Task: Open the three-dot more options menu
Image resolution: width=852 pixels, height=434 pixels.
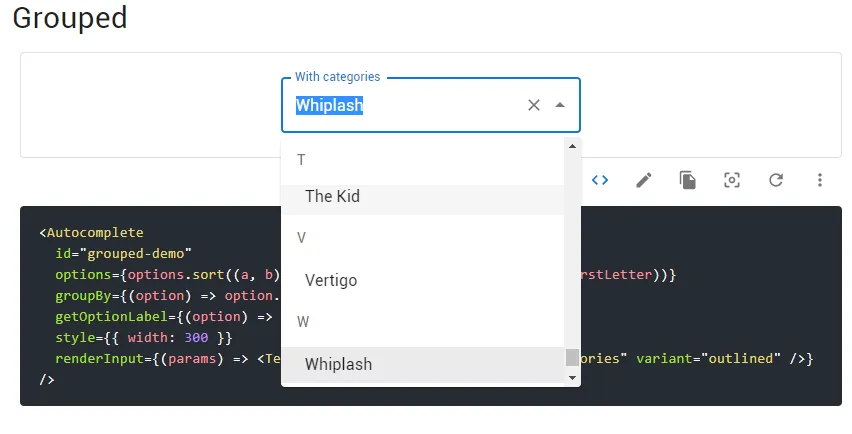Action: click(820, 180)
